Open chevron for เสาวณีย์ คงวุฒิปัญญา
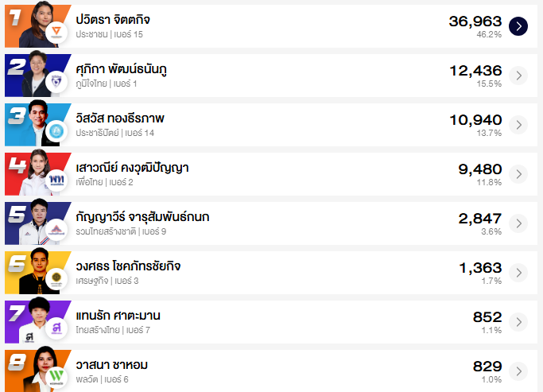The width and height of the screenshot is (543, 392). click(518, 174)
